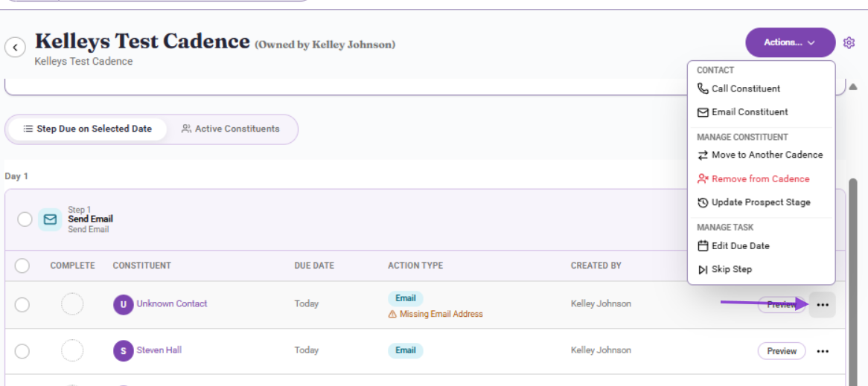This screenshot has width=868, height=386.
Task: Open the Unknown Contact constituent link
Action: [x=172, y=303]
